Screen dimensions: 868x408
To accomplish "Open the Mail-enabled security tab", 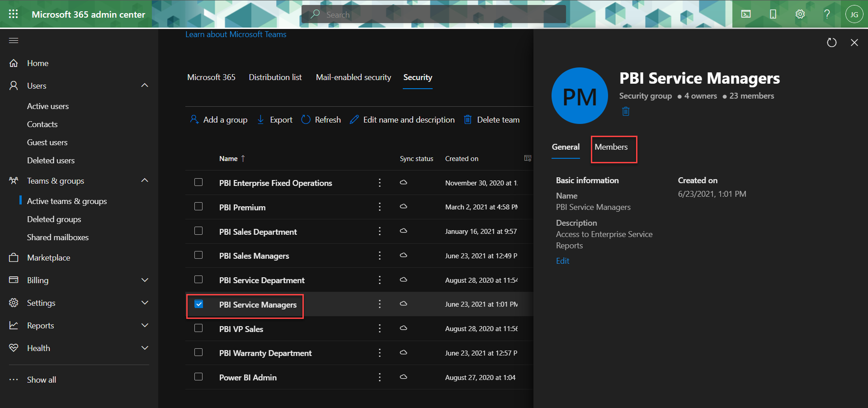I will [x=354, y=77].
